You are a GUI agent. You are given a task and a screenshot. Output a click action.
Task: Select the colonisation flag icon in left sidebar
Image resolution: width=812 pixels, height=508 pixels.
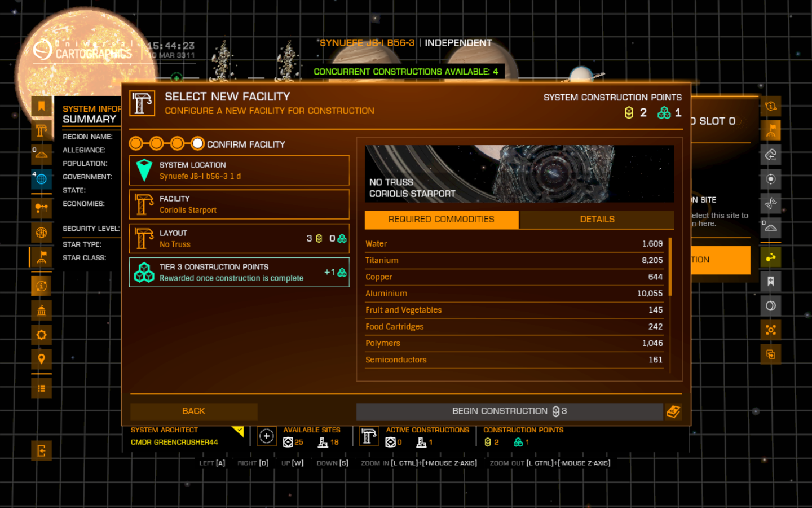41,257
